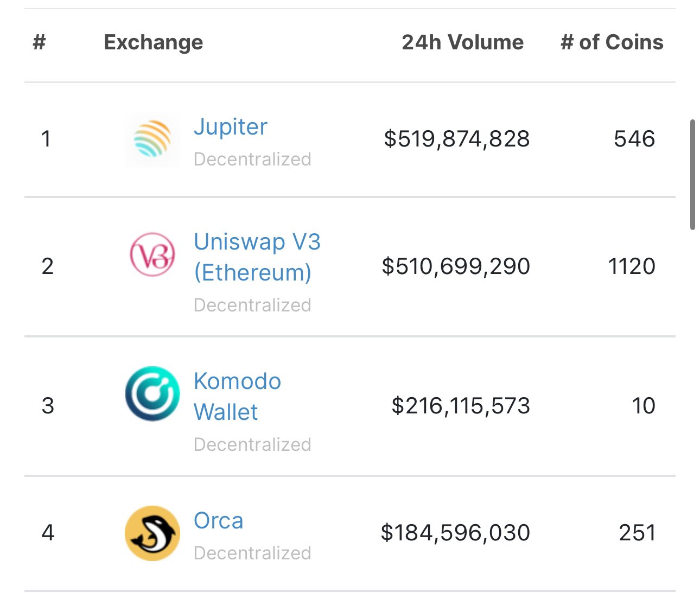
Task: Open the Komodo Wallet link
Action: coord(237,397)
